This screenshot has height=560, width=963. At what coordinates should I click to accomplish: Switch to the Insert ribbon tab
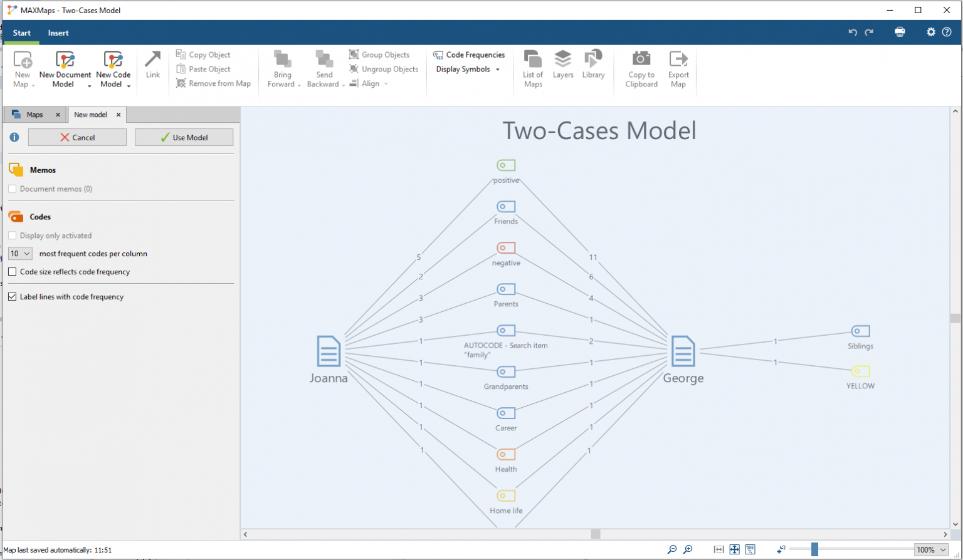pos(58,33)
